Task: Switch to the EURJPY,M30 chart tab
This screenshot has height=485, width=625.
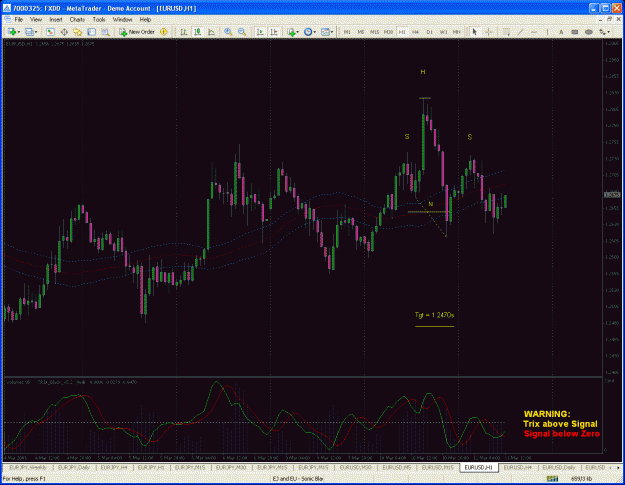Action: coord(231,467)
